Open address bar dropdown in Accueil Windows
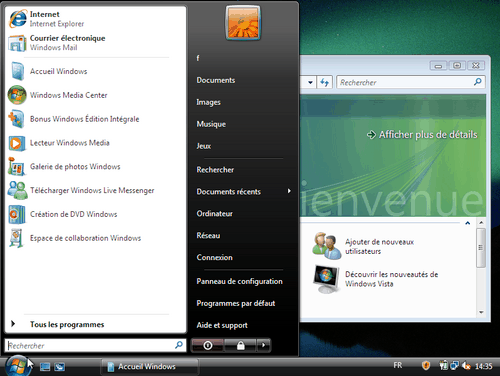Image resolution: width=500 pixels, height=376 pixels. tap(310, 82)
